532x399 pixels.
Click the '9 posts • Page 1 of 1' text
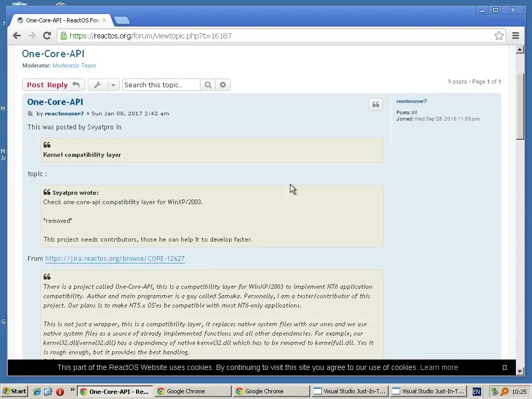pyautogui.click(x=474, y=82)
